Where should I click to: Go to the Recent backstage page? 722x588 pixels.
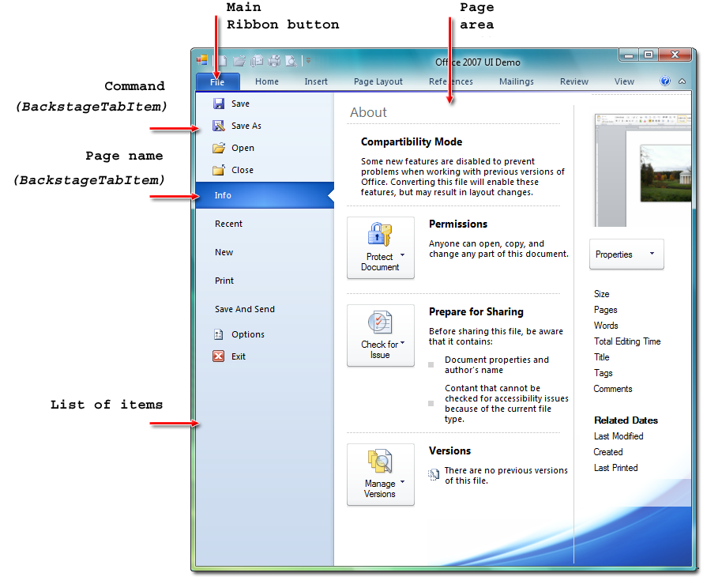coord(228,224)
